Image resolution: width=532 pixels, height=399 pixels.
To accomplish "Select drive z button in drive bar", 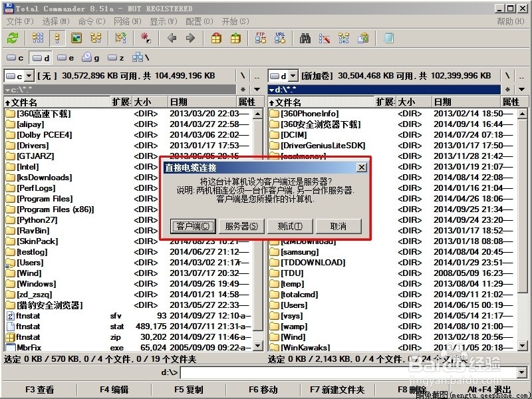I will 116,58.
